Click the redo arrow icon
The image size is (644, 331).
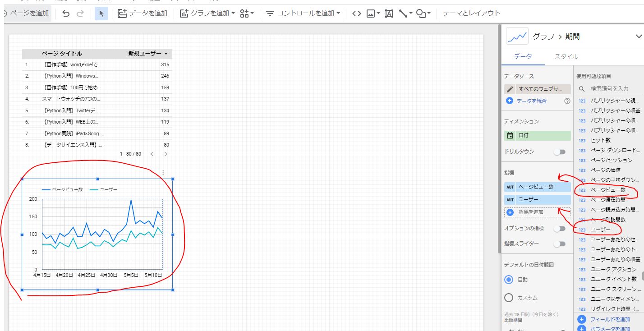tap(80, 14)
